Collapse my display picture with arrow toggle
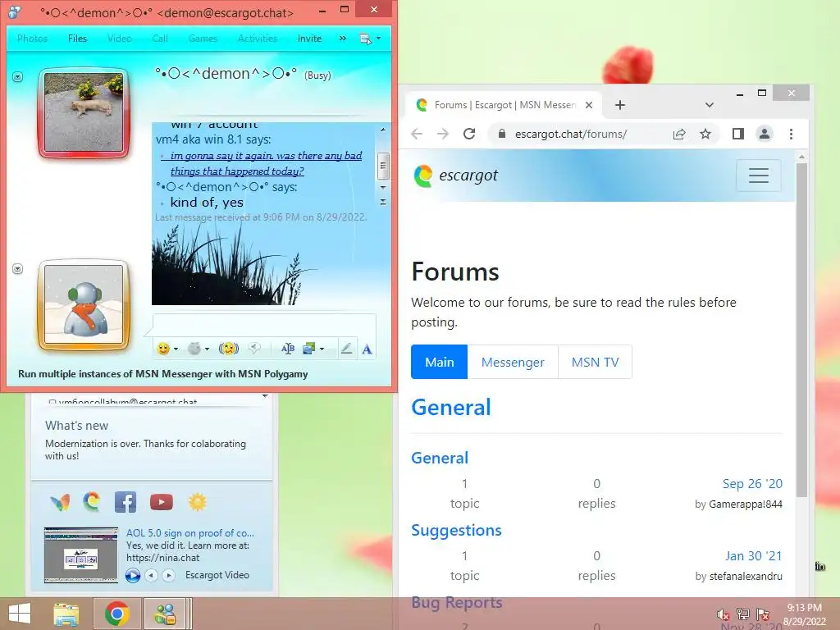 click(18, 268)
